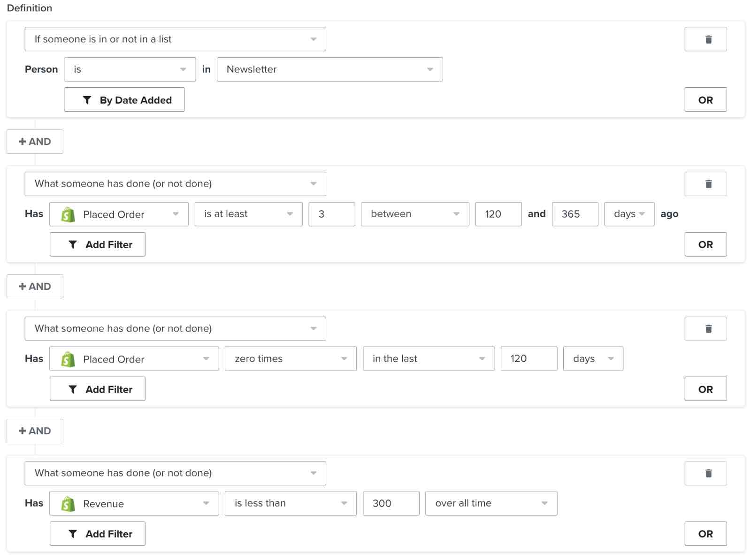Open the 'is less than' operator dropdown
Viewport: 751px width, 560px height.
(x=290, y=503)
